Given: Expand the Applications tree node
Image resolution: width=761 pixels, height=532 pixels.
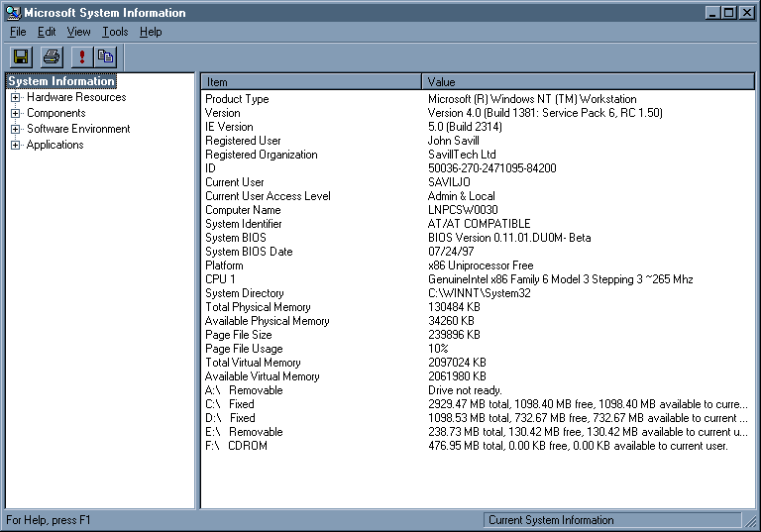Looking at the screenshot, I should click(x=16, y=145).
